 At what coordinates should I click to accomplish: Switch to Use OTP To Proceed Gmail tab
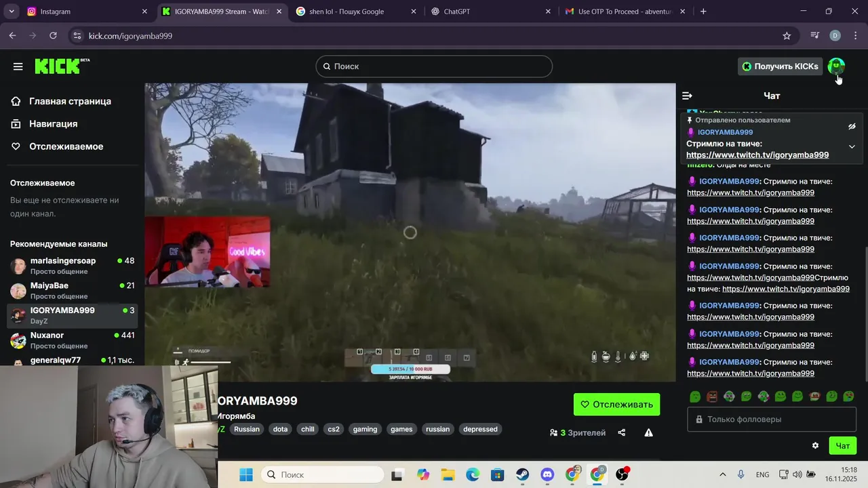[x=625, y=12]
